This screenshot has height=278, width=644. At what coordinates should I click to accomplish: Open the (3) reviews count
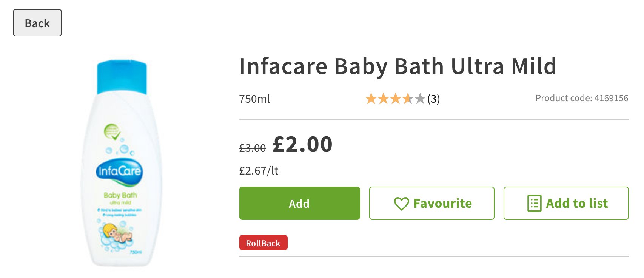(x=434, y=99)
